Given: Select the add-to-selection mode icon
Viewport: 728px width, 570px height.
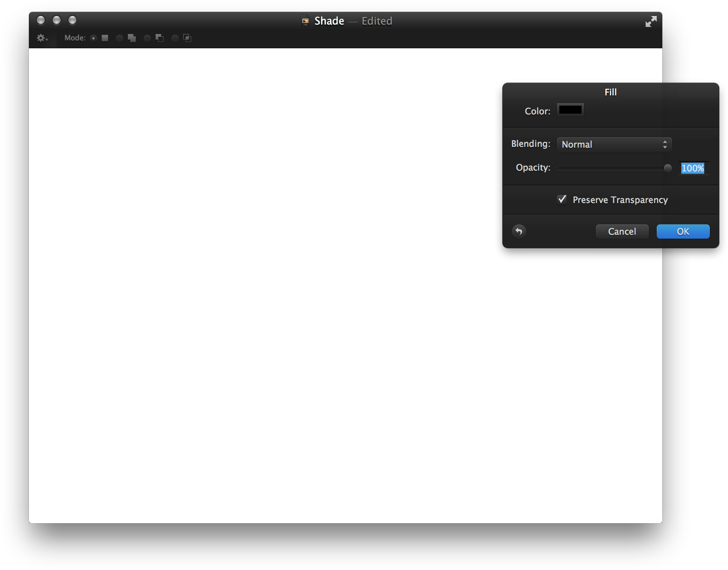Looking at the screenshot, I should tap(131, 38).
